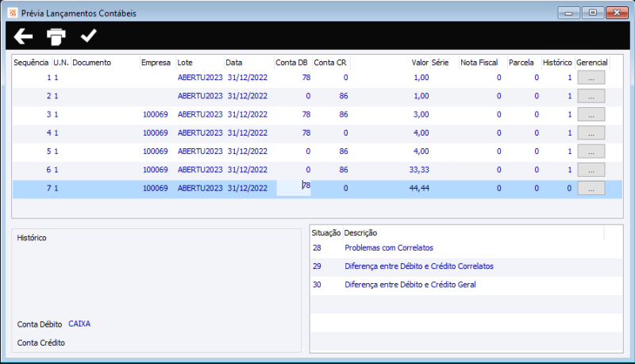Image resolution: width=635 pixels, height=364 pixels.
Task: Click the Valor column header
Action: (x=419, y=62)
